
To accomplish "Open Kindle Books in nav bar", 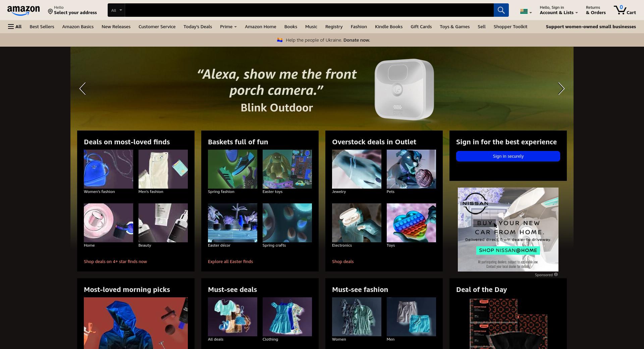I will (388, 27).
